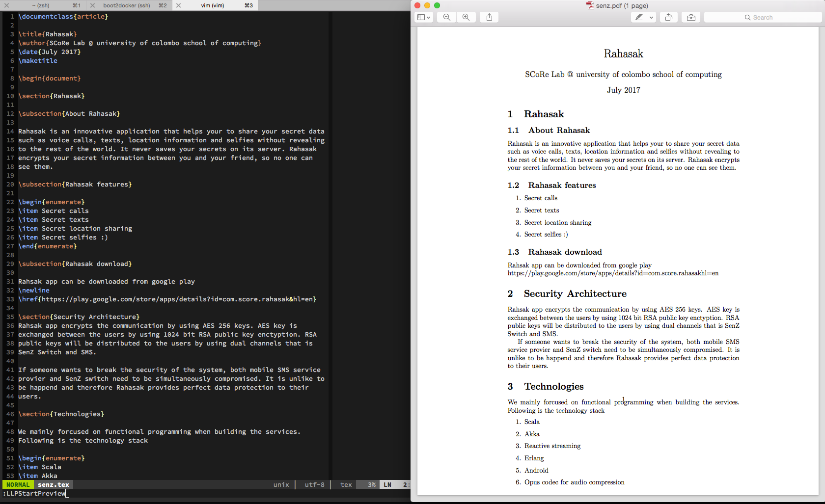This screenshot has width=825, height=504.
Task: Click the \maketitle line in vim
Action: pos(38,60)
